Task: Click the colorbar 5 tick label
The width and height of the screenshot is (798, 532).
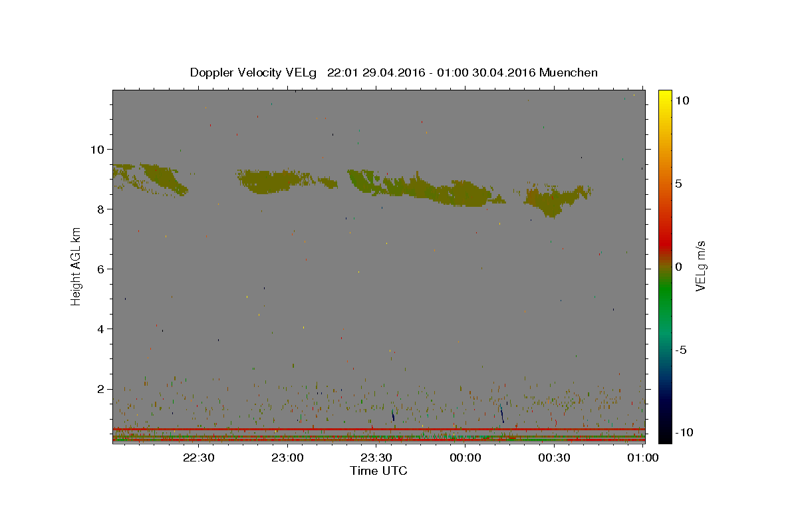Action: pyautogui.click(x=678, y=184)
